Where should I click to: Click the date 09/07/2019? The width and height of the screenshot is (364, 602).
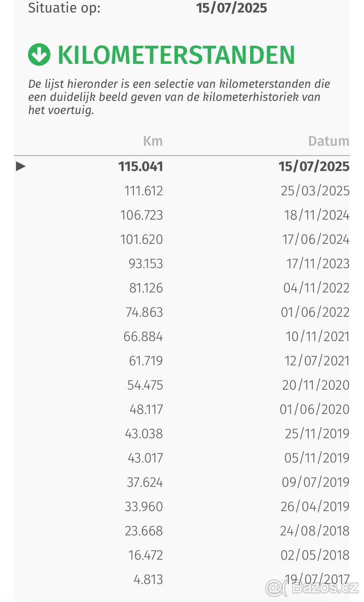tap(315, 482)
